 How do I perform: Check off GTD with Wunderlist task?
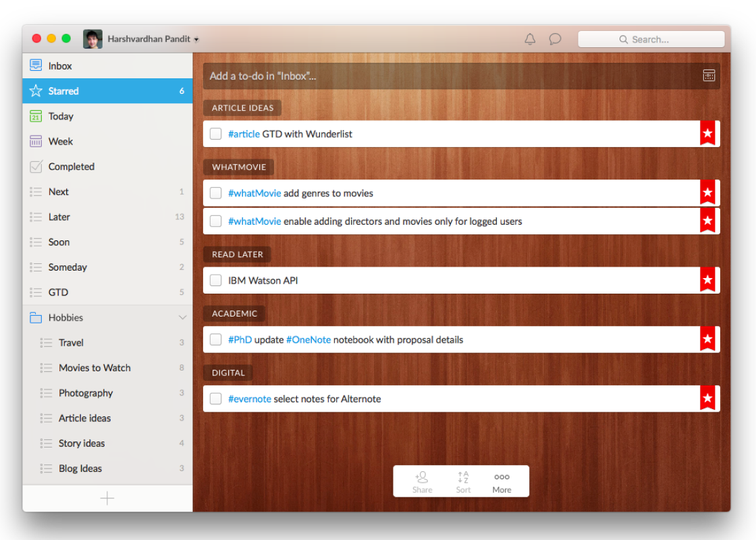215,134
